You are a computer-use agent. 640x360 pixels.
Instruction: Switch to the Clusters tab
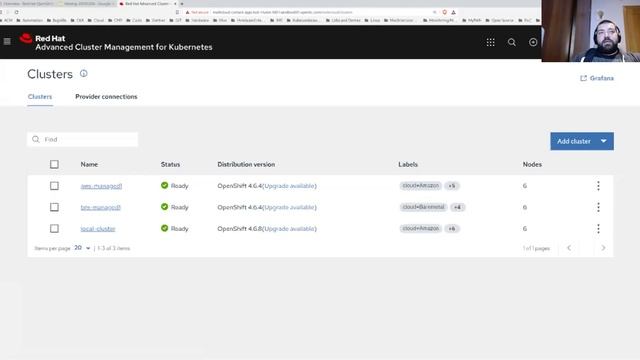[x=40, y=97]
